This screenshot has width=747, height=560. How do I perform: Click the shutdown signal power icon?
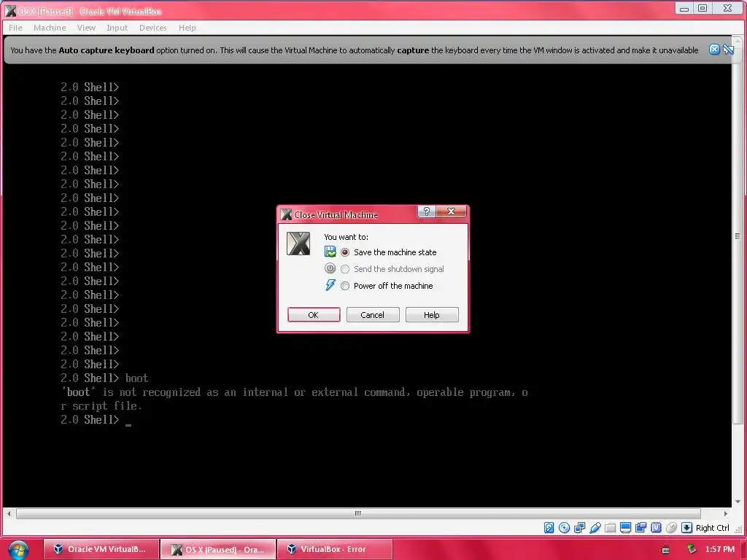click(330, 268)
